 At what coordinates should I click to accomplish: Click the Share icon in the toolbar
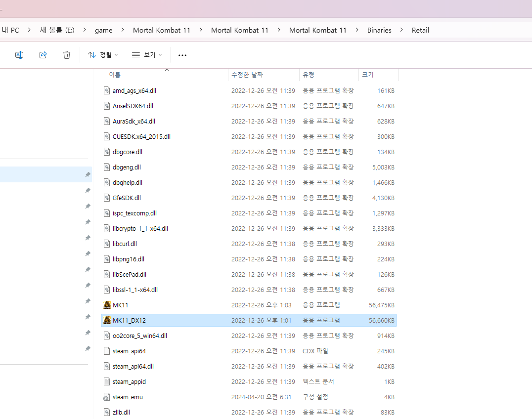click(43, 55)
